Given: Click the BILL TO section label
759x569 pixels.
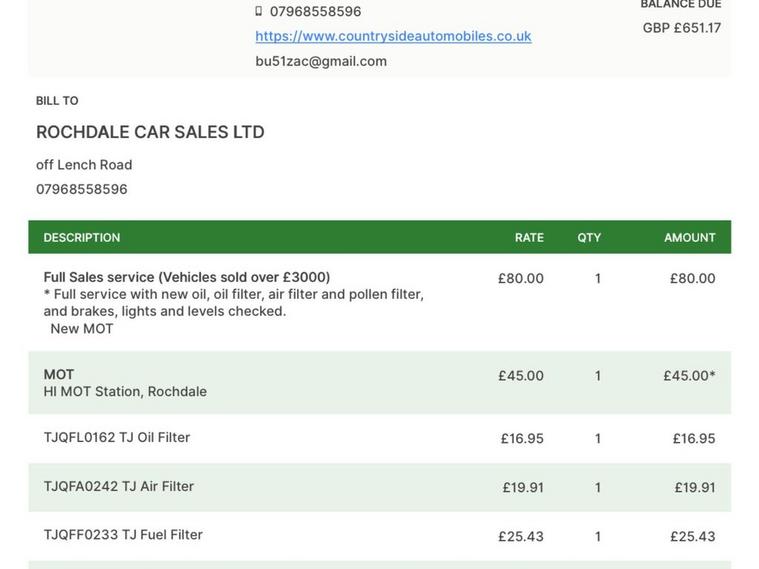Looking at the screenshot, I should pyautogui.click(x=57, y=101).
